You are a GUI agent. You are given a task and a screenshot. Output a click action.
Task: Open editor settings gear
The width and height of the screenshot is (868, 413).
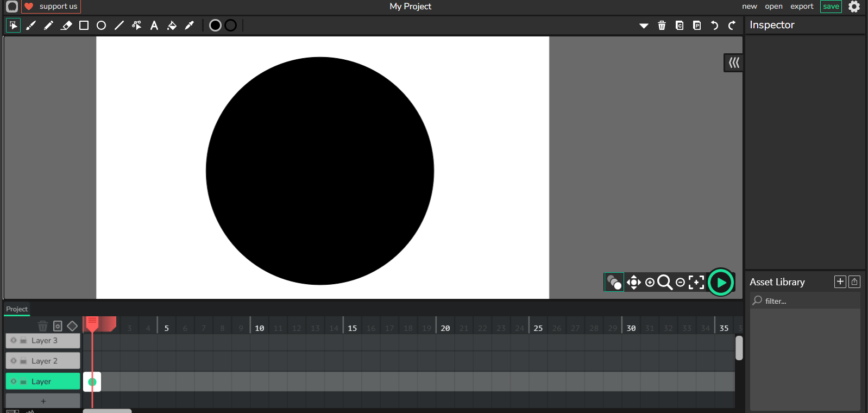click(854, 7)
